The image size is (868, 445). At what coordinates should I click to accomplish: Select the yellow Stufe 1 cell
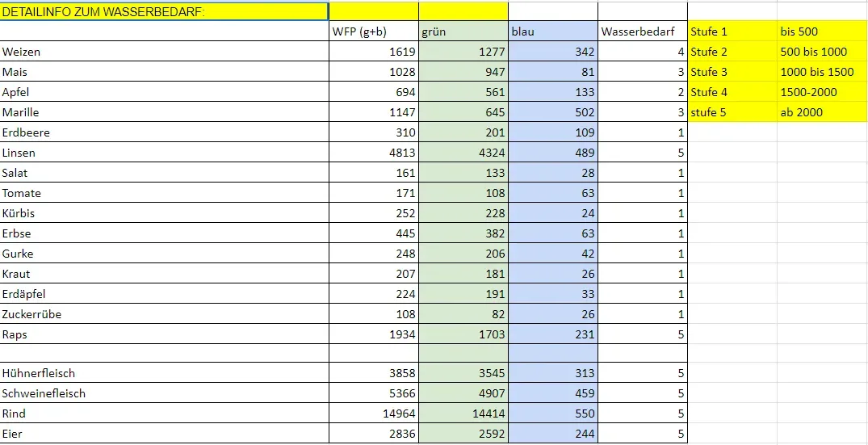(732, 31)
